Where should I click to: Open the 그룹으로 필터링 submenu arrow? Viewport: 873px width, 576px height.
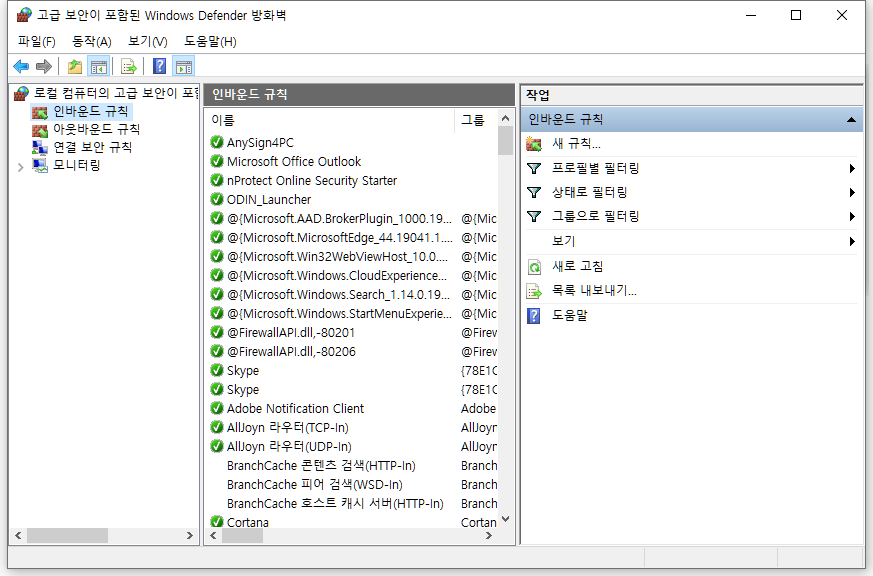(852, 216)
